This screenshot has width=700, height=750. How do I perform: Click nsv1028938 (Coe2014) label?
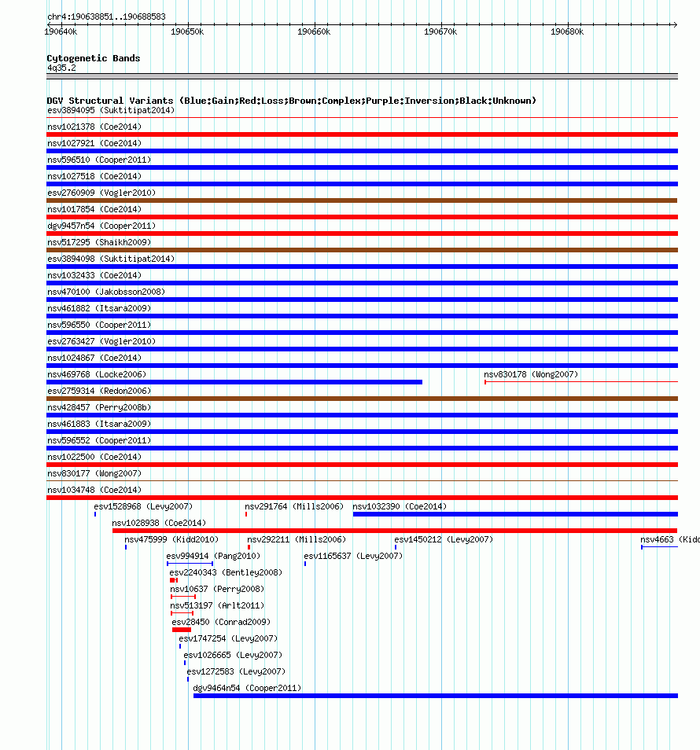159,523
